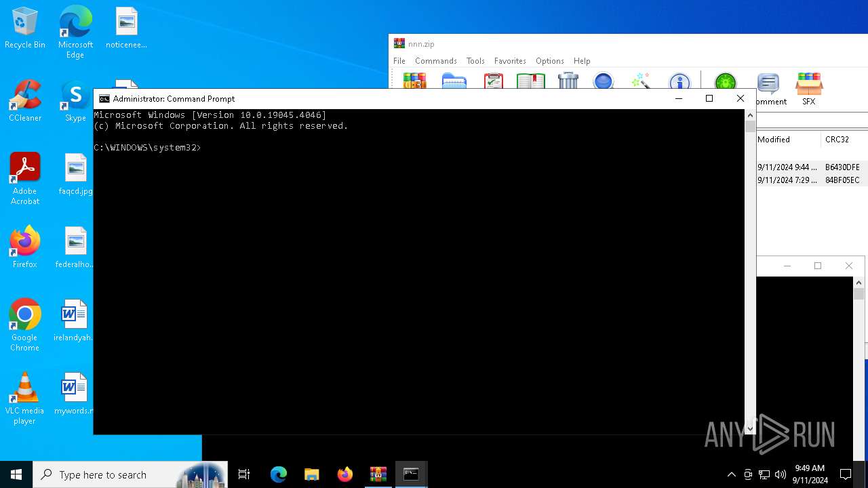This screenshot has height=488, width=868.
Task: Select the Adobe Acrobat desktop shortcut
Action: [x=25, y=179]
